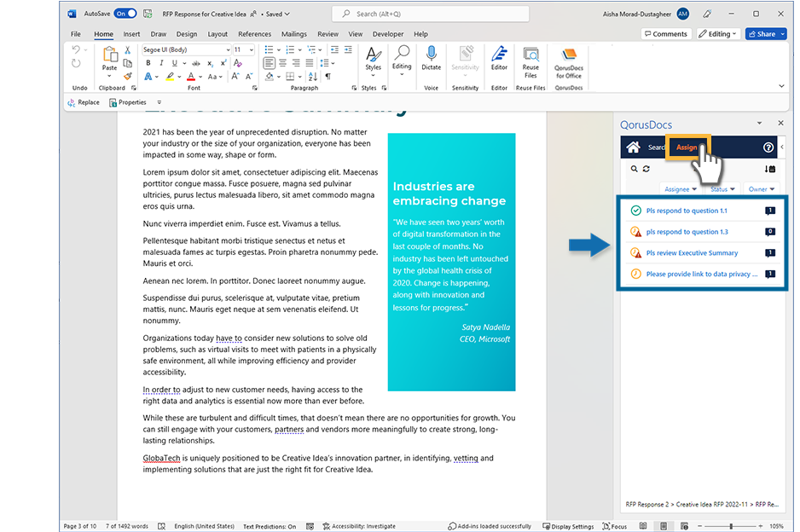Click Accessibility: Investigate in status bar
The image size is (800, 532).
(x=359, y=526)
